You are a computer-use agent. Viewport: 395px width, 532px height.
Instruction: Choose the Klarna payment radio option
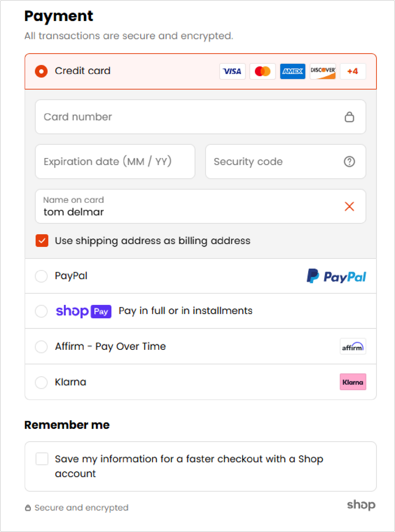(41, 382)
